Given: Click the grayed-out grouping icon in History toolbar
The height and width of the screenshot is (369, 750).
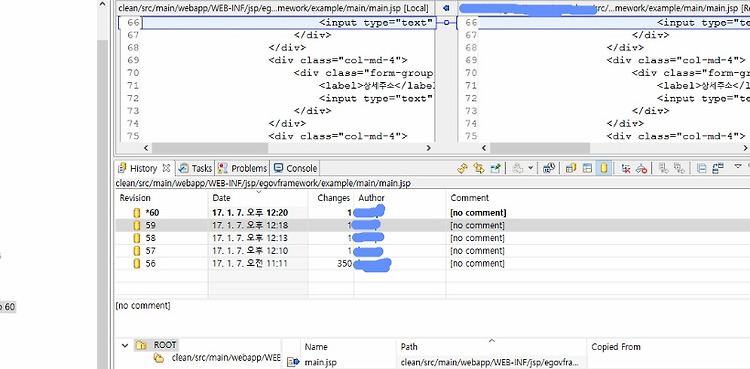Looking at the screenshot, I should 518,168.
